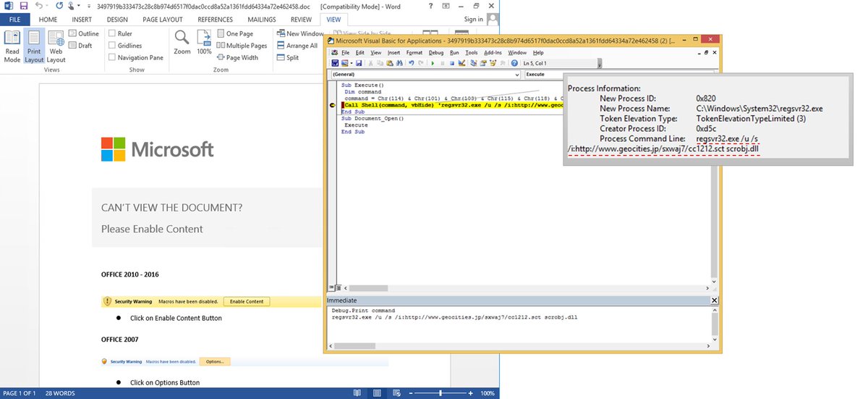This screenshot has height=399, width=868.
Task: Click the Run Sub green play icon
Action: click(x=433, y=63)
